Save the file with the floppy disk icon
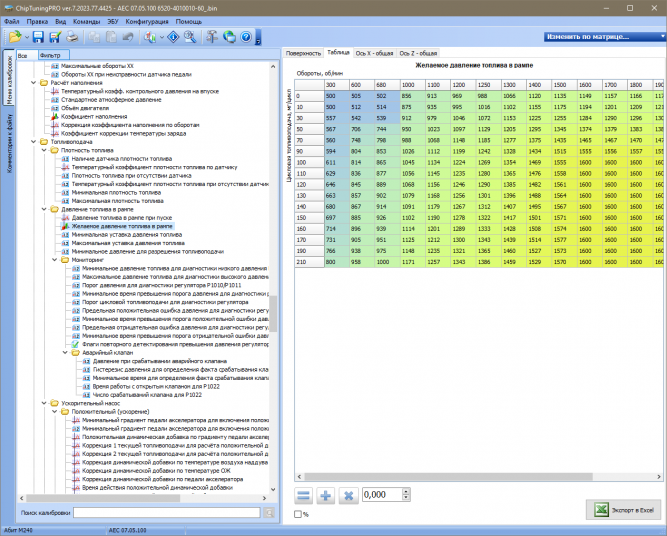667x536 pixels. 38,37
